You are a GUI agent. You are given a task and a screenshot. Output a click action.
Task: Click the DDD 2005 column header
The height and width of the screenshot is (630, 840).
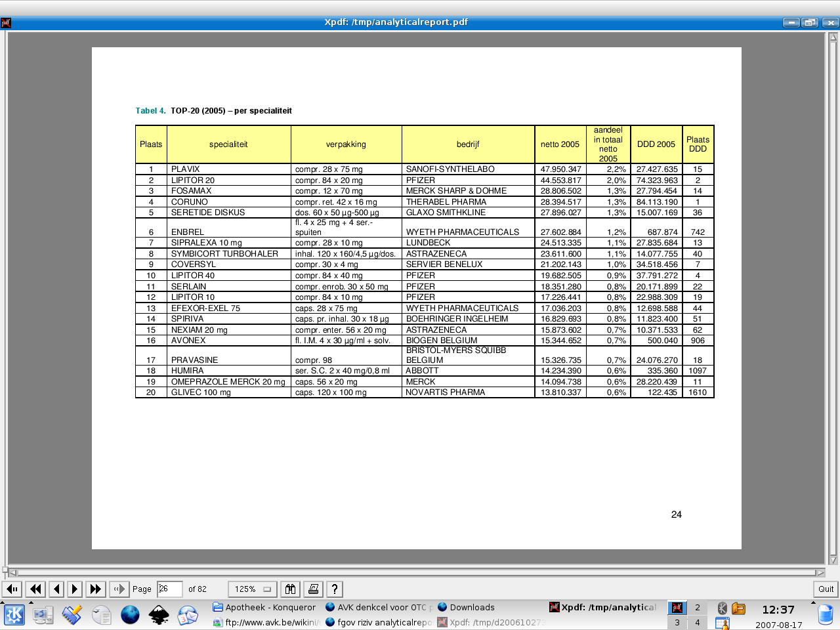(x=656, y=144)
